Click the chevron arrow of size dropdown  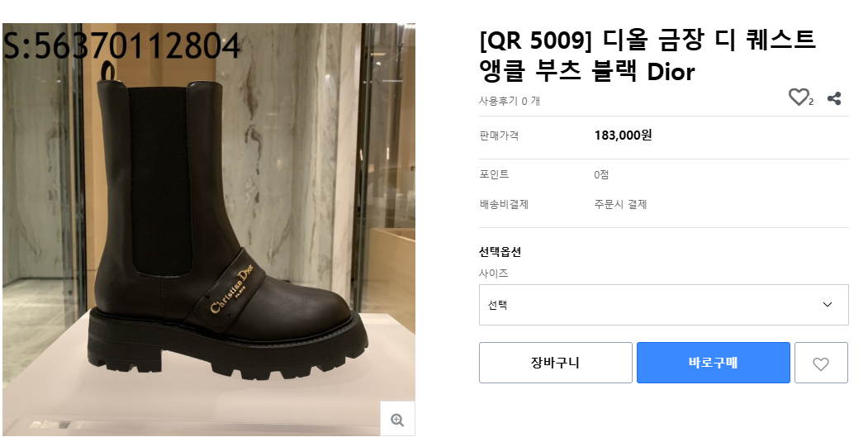(828, 305)
